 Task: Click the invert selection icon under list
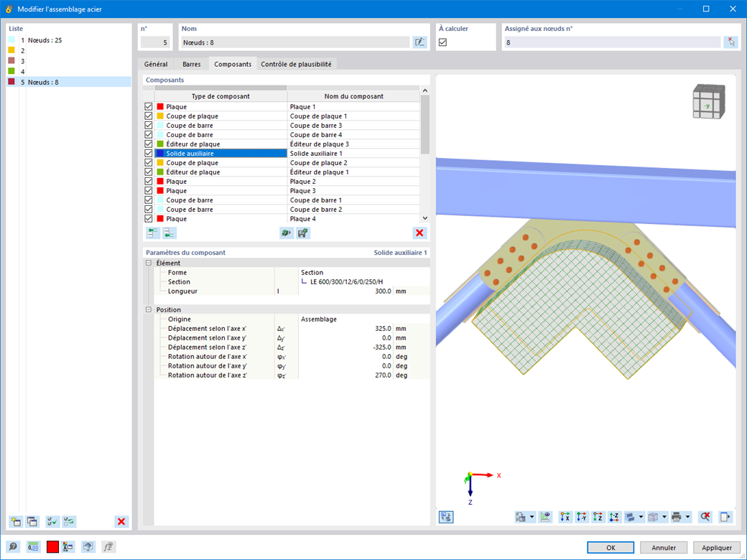tap(69, 521)
